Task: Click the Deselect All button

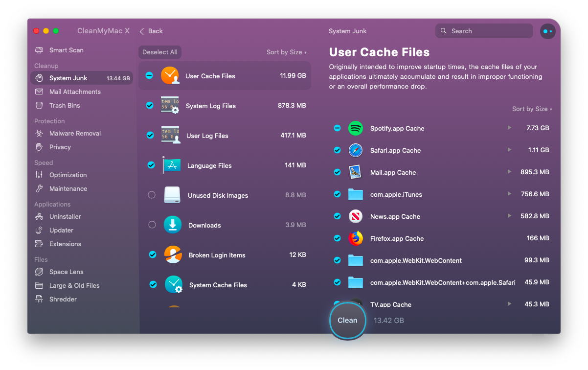Action: tap(160, 52)
